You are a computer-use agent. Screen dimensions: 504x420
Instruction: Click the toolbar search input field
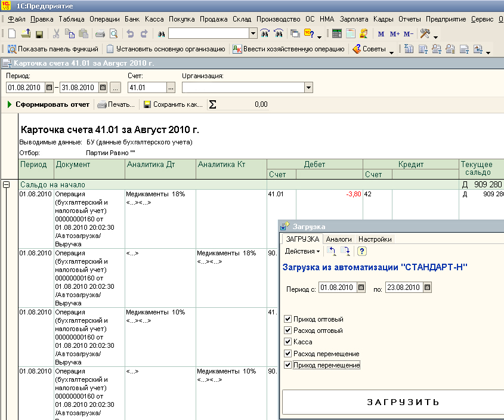pyautogui.click(x=209, y=33)
